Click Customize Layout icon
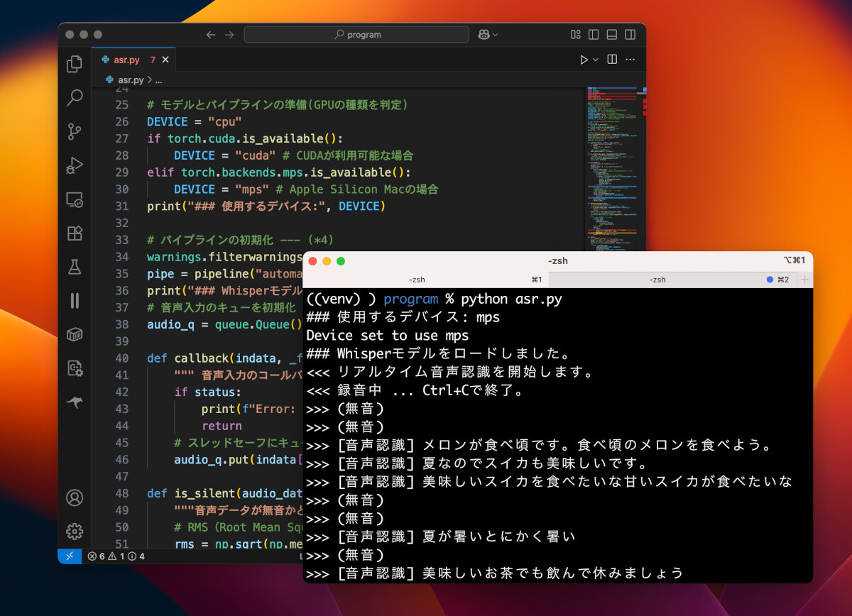Viewport: 852px width, 616px height. [576, 34]
